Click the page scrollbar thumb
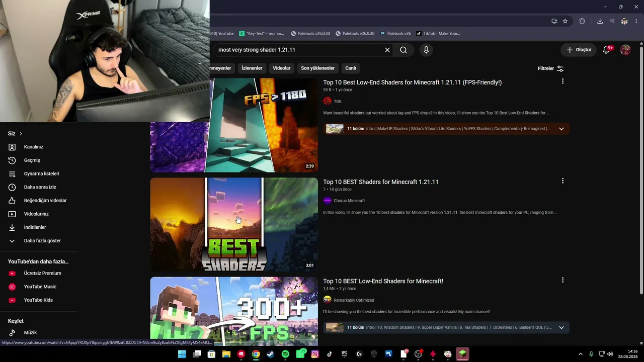Screen dimensions: 644x362 click(641, 171)
